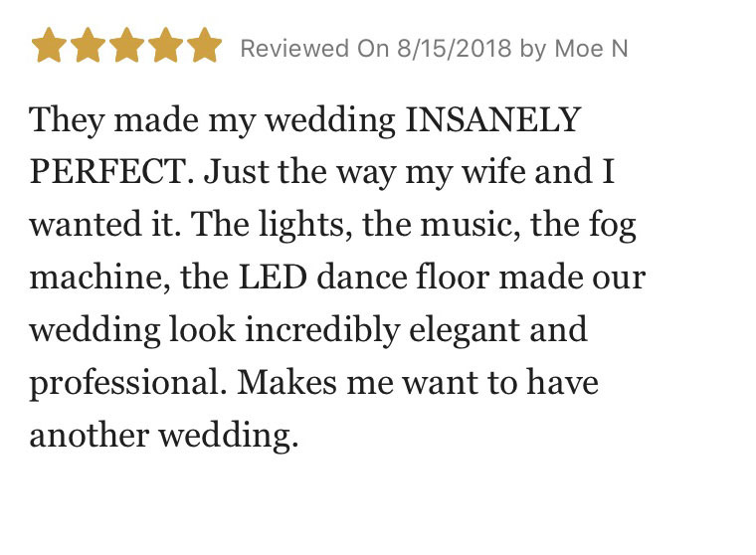Click the second gold star
Screen dimensions: 756x555
click(89, 45)
